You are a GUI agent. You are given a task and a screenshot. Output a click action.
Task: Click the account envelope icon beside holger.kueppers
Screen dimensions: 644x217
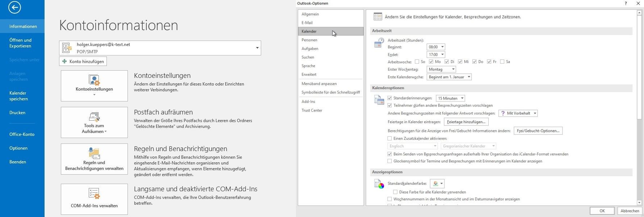pyautogui.click(x=67, y=48)
